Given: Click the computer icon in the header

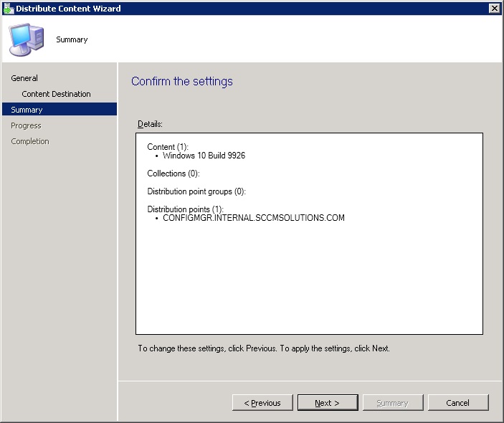Looking at the screenshot, I should point(26,39).
